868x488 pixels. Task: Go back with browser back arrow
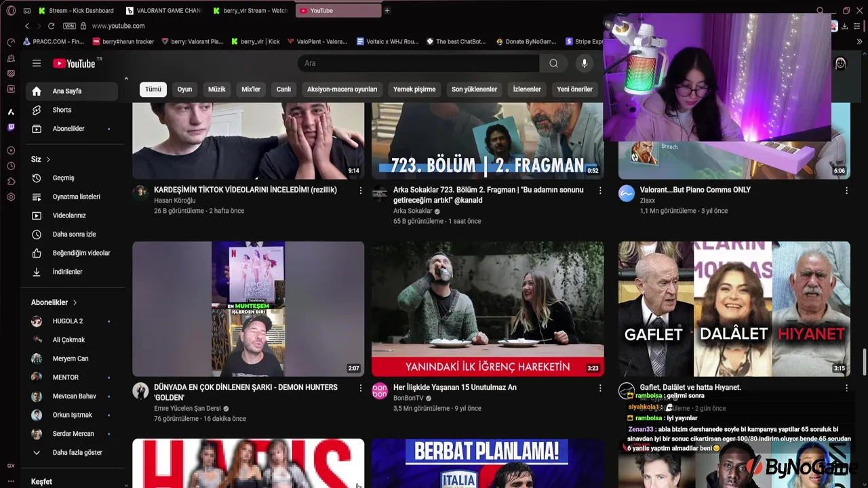pos(27,26)
